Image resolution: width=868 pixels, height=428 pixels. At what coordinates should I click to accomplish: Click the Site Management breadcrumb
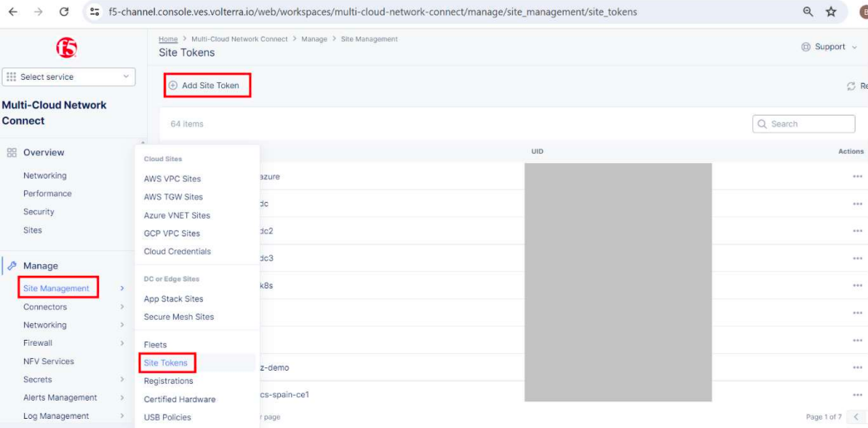pos(369,39)
